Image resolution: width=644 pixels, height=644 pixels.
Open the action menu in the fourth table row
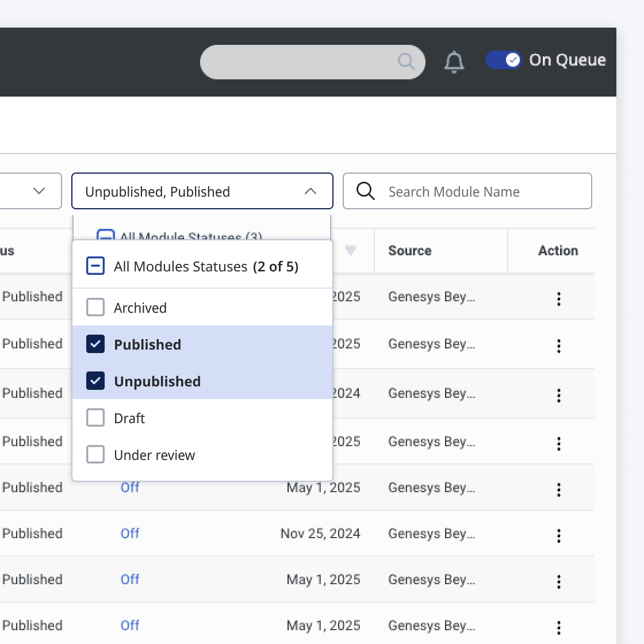[558, 443]
